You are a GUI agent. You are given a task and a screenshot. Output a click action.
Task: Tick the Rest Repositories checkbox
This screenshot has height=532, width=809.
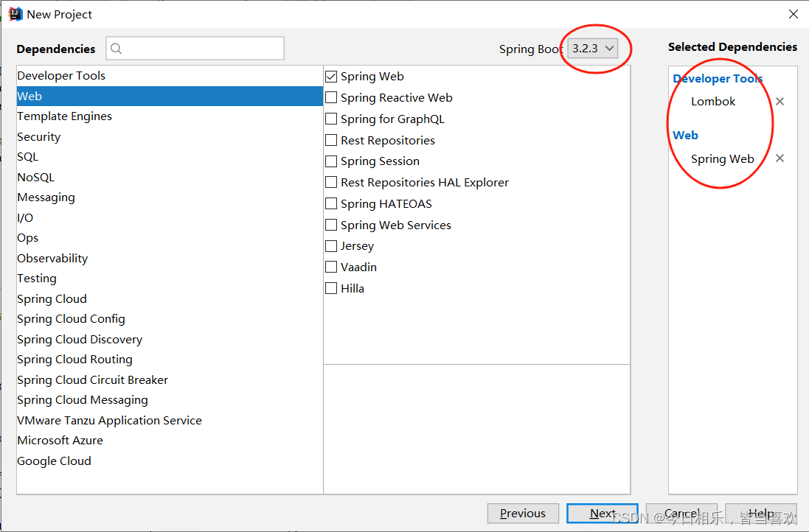pos(331,140)
